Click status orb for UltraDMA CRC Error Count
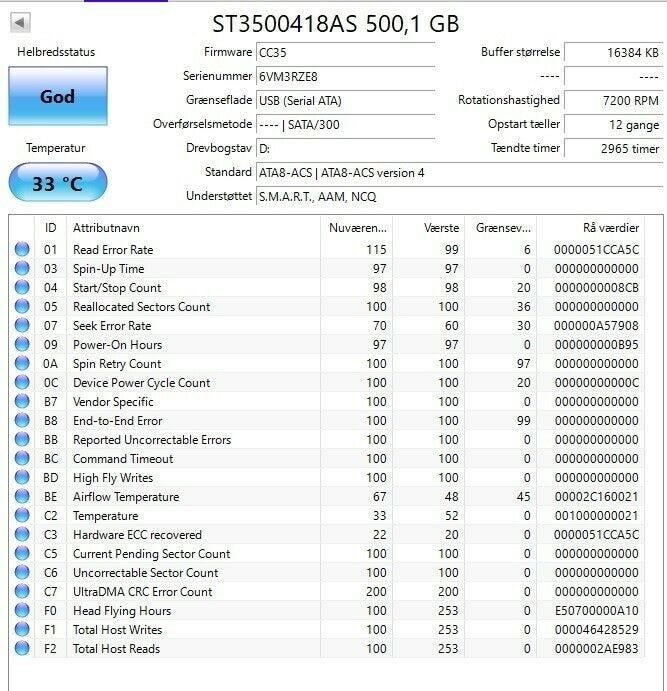 coord(22,591)
